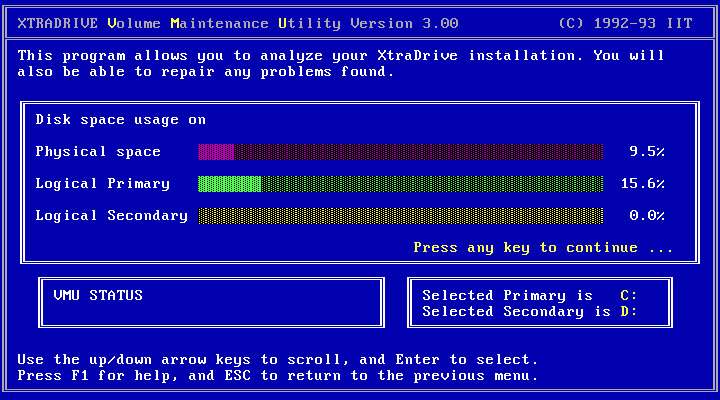The height and width of the screenshot is (400, 720).
Task: Click the '0.0%' logical secondary value
Action: [x=647, y=216]
